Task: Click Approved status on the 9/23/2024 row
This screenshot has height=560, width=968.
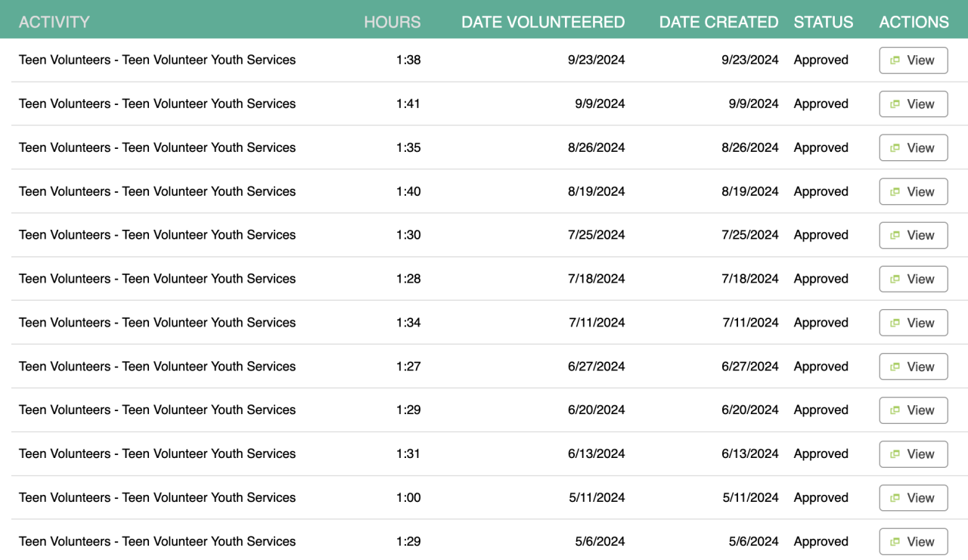Action: (821, 60)
